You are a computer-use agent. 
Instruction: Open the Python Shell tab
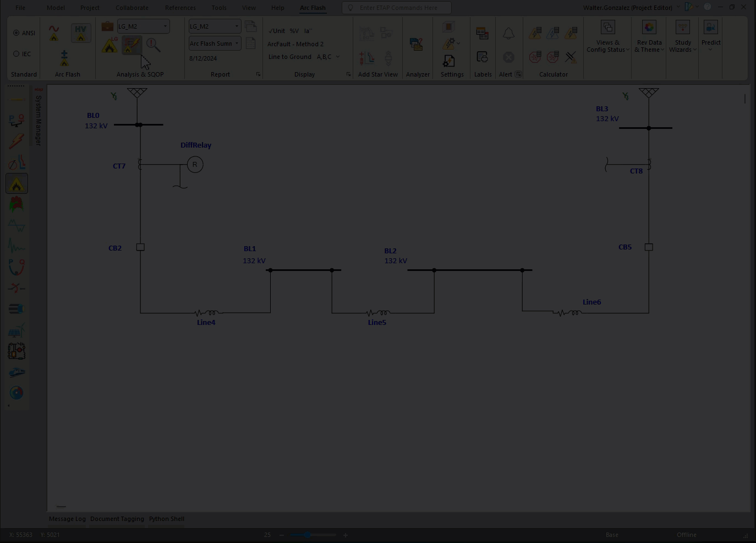click(166, 518)
